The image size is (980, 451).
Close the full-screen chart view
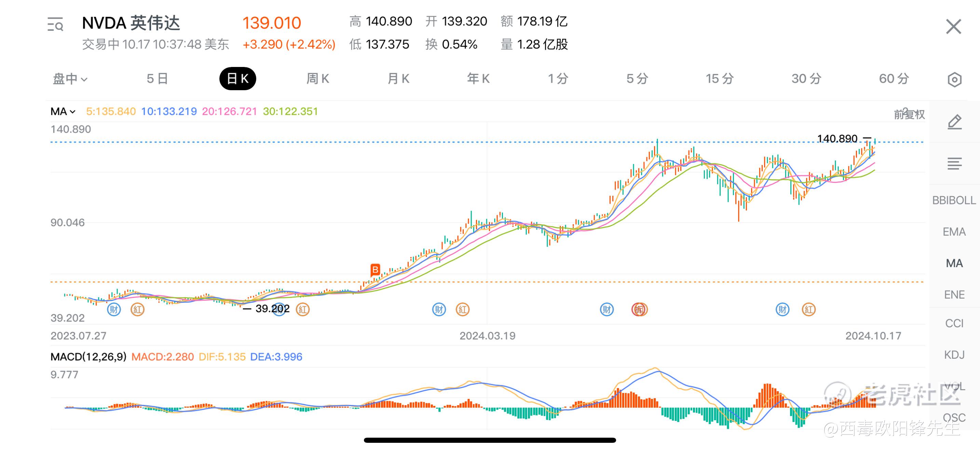coord(953,27)
